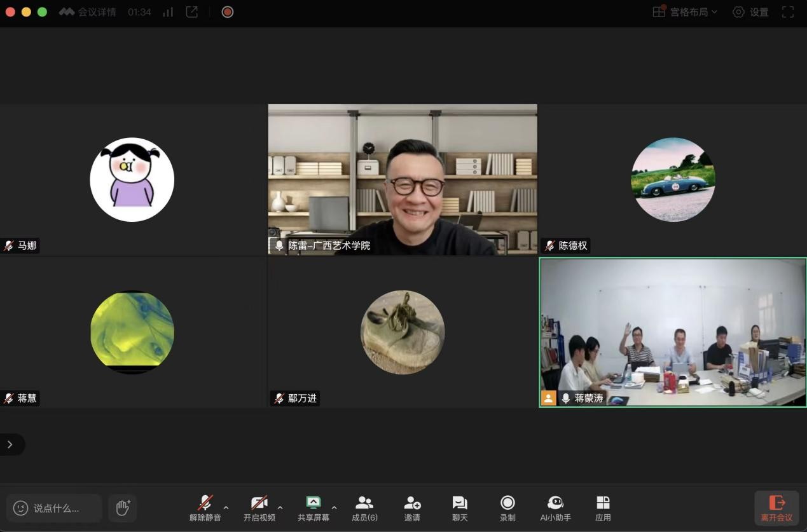807x532 pixels.
Task: Select 蒋慧's green abstract avatar
Action: tap(132, 332)
